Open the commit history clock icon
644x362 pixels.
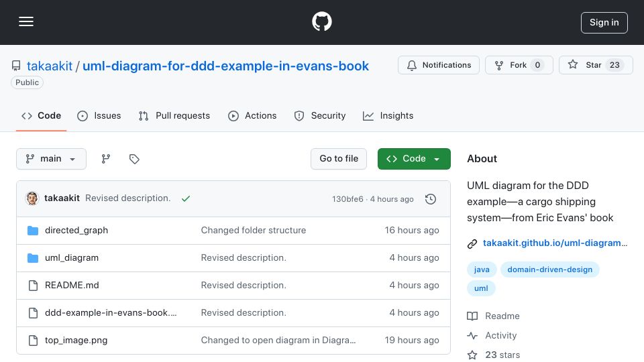point(431,199)
